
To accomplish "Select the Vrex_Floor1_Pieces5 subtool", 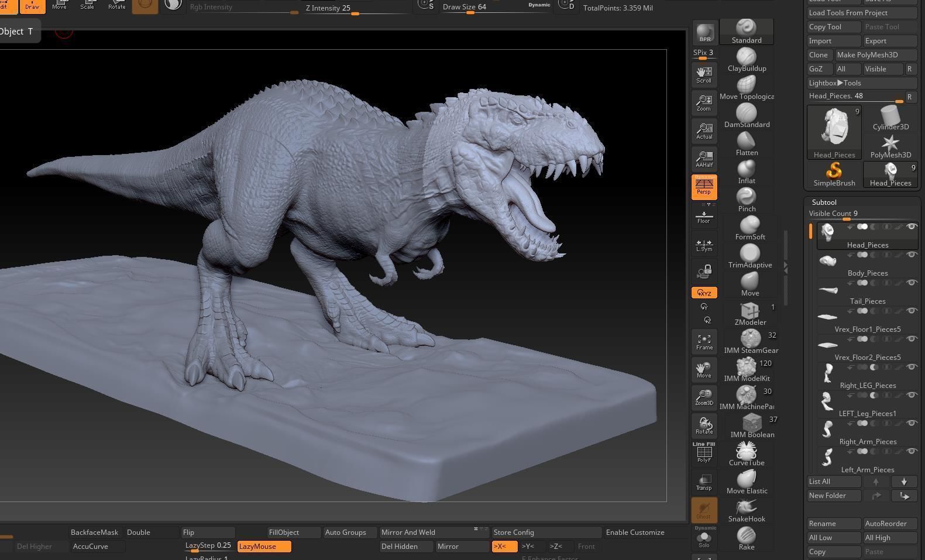I will [x=867, y=321].
